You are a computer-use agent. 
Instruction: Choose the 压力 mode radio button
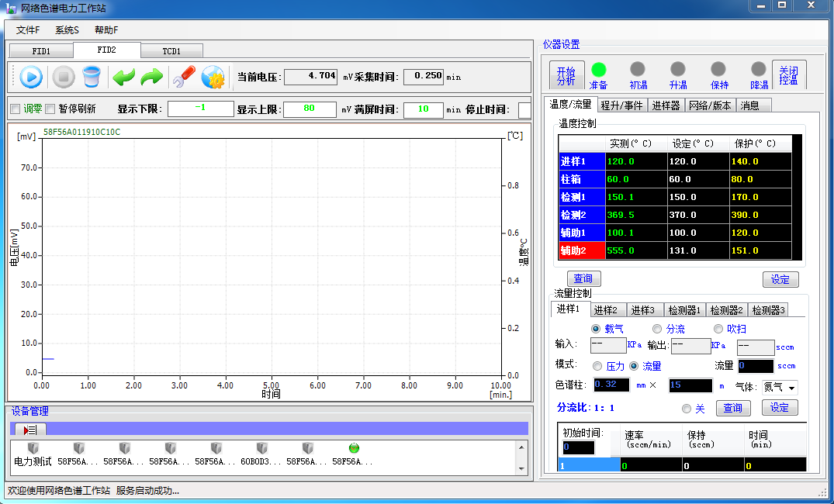point(597,366)
